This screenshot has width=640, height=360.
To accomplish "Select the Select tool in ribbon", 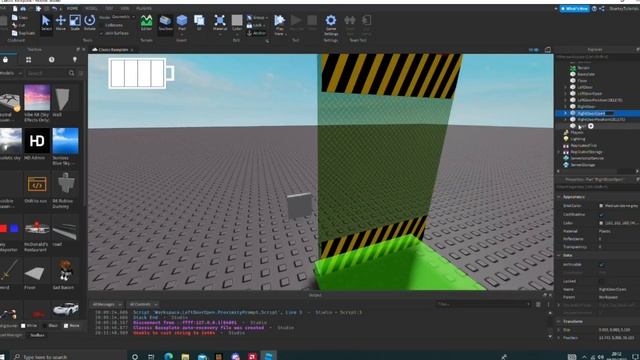I will (46, 23).
